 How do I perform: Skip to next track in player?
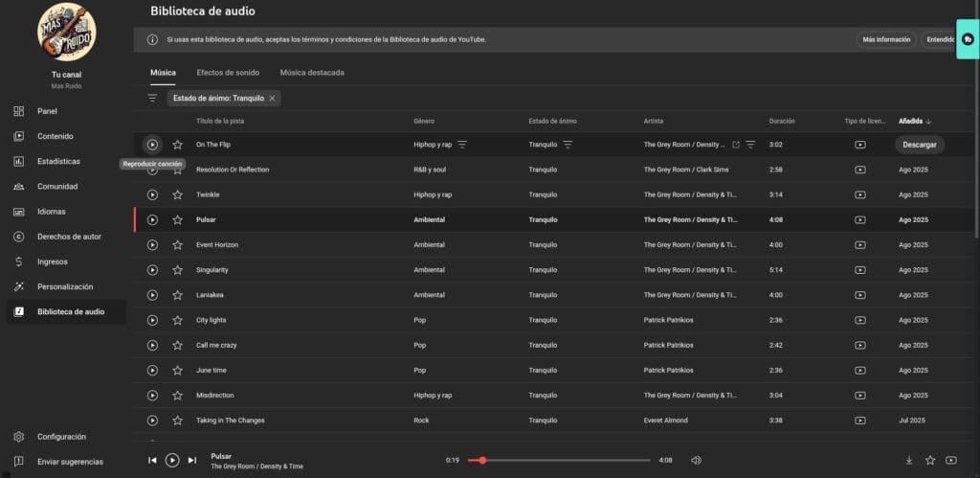[x=192, y=461]
